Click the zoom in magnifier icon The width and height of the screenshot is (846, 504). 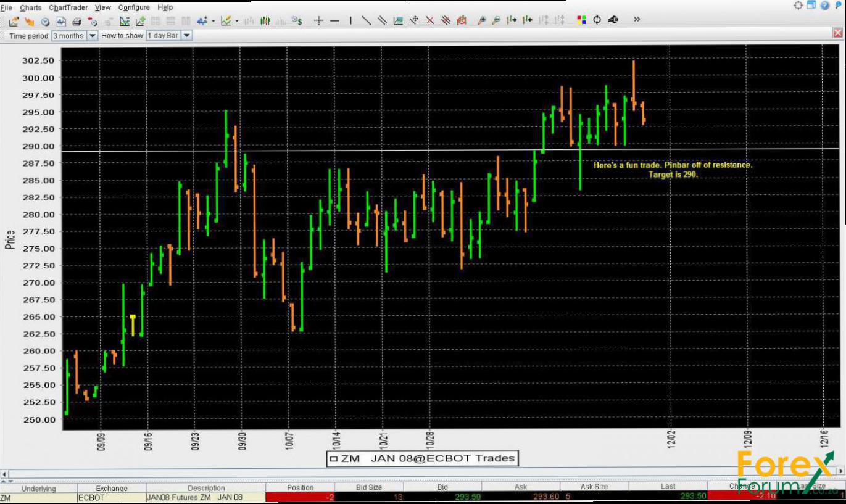481,21
